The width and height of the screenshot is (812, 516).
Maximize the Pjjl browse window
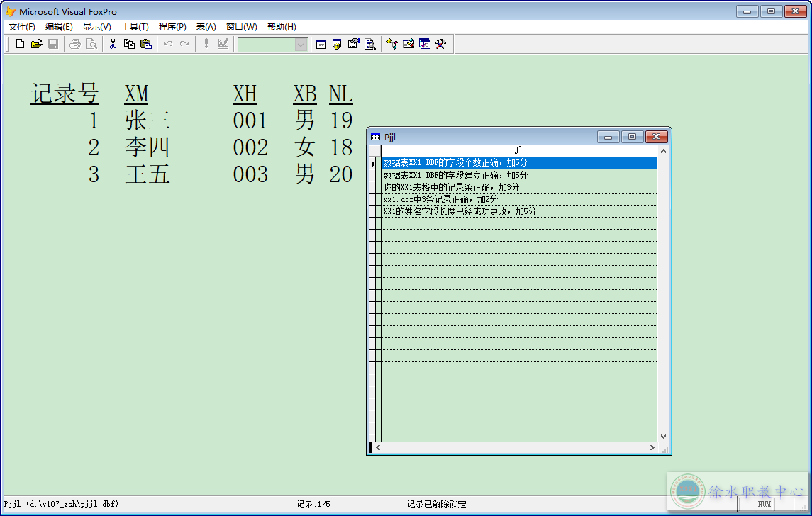point(633,137)
